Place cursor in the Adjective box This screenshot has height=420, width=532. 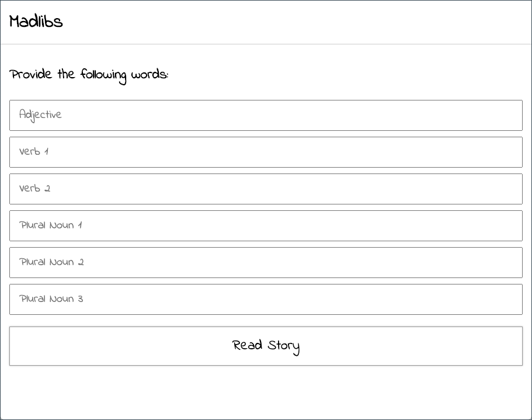click(266, 115)
